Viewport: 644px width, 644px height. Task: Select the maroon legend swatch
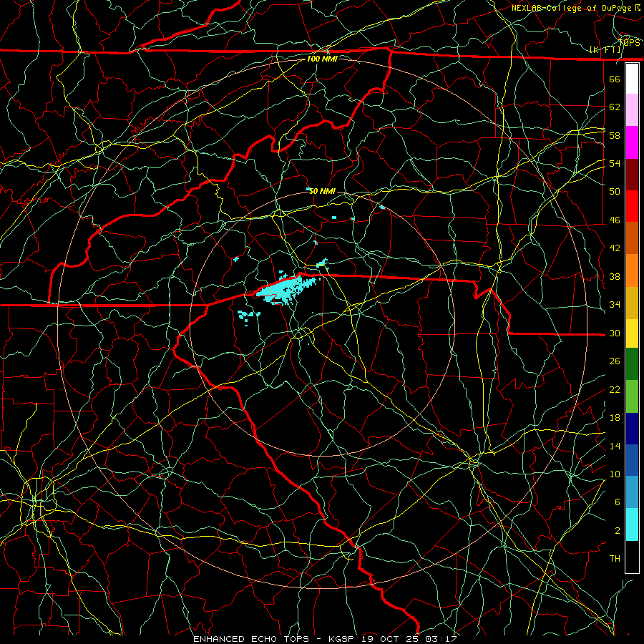632,175
